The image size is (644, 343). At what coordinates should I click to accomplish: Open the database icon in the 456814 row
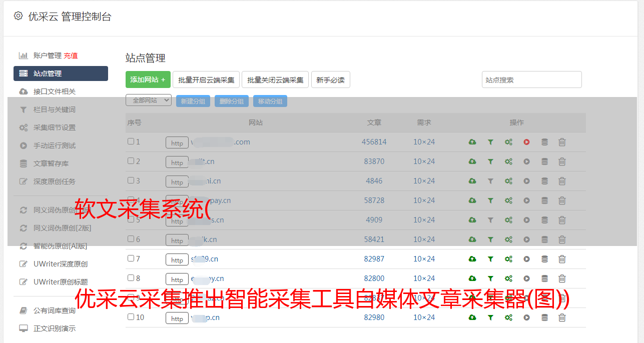[544, 142]
